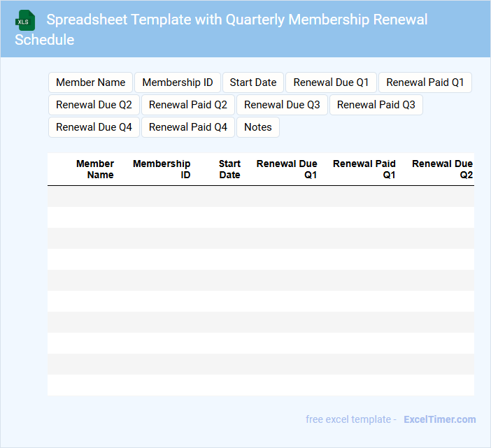
Task: Select the Renewal Paid Q4 tag
Action: tap(188, 127)
